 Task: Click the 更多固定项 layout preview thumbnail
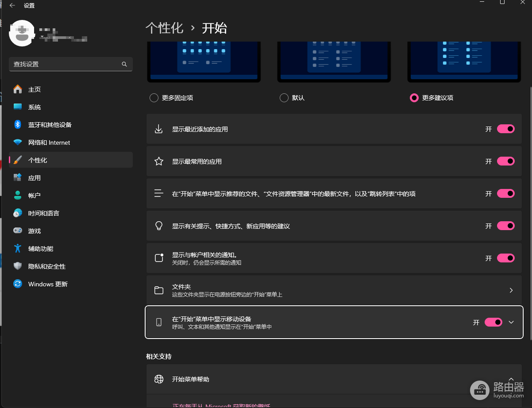(x=204, y=62)
